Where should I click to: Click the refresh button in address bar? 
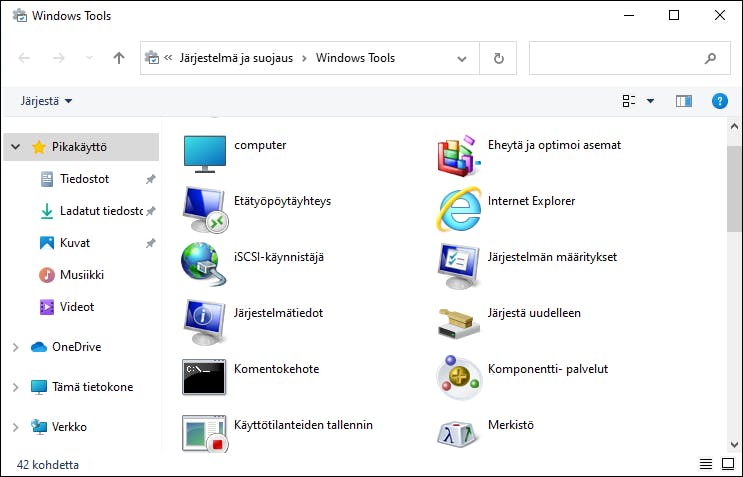[498, 58]
